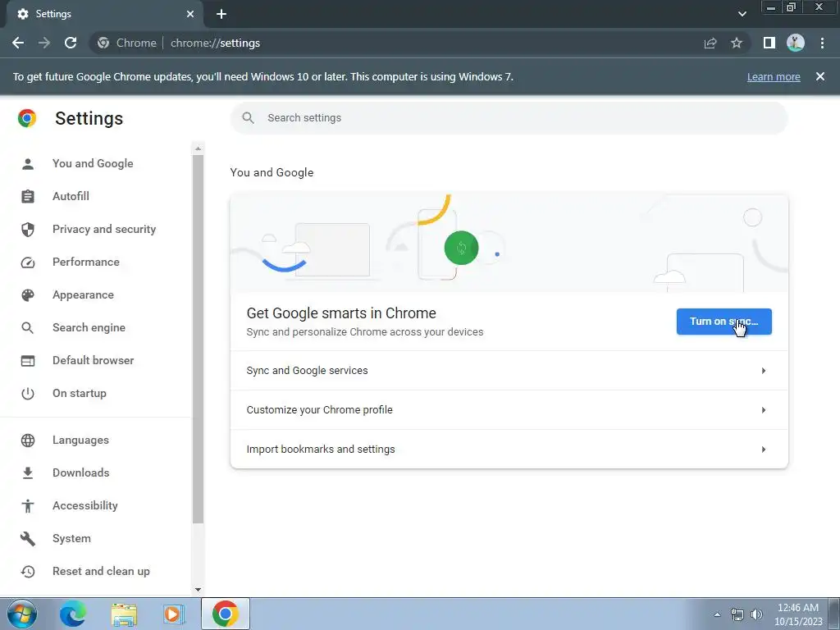Go to Accessibility settings
Viewport: 840px width, 630px height.
84,505
